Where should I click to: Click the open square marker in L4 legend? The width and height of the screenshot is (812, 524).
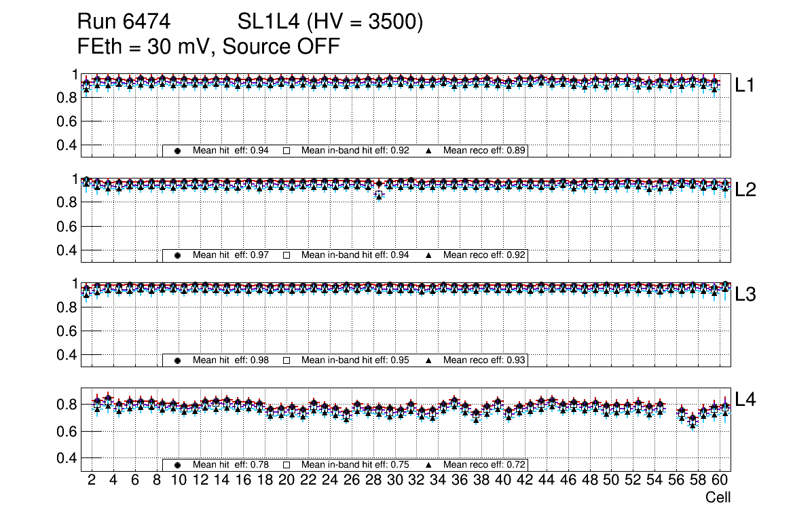pos(287,465)
